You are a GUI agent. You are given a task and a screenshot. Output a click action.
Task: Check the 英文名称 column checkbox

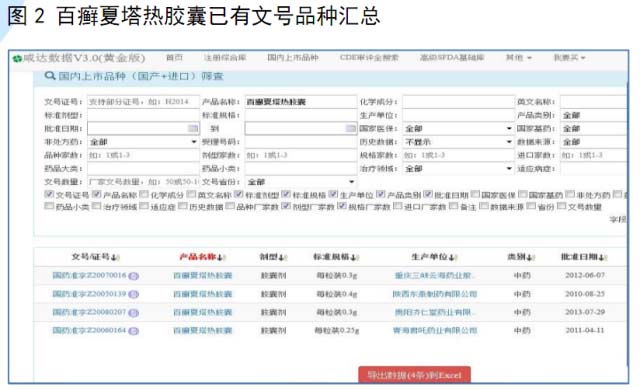pyautogui.click(x=191, y=194)
